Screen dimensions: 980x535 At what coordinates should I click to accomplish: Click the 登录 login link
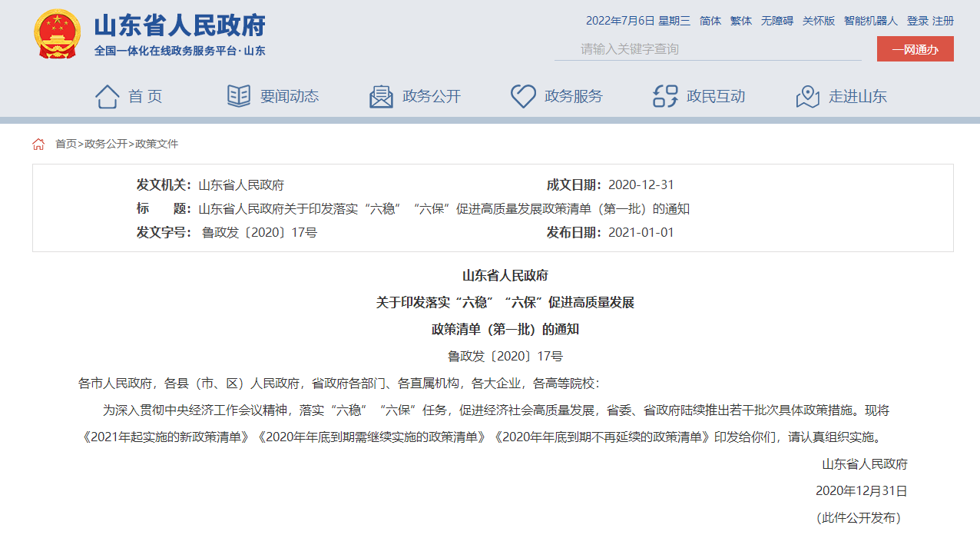[x=917, y=21]
